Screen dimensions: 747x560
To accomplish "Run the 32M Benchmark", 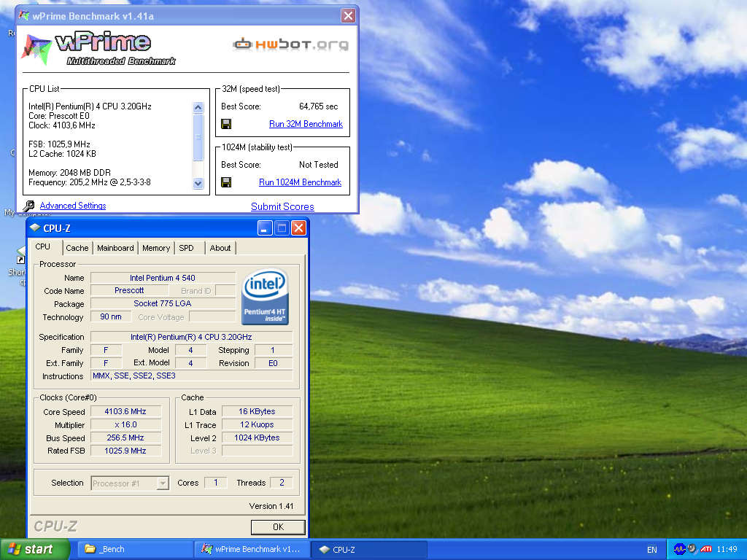I will tap(306, 124).
